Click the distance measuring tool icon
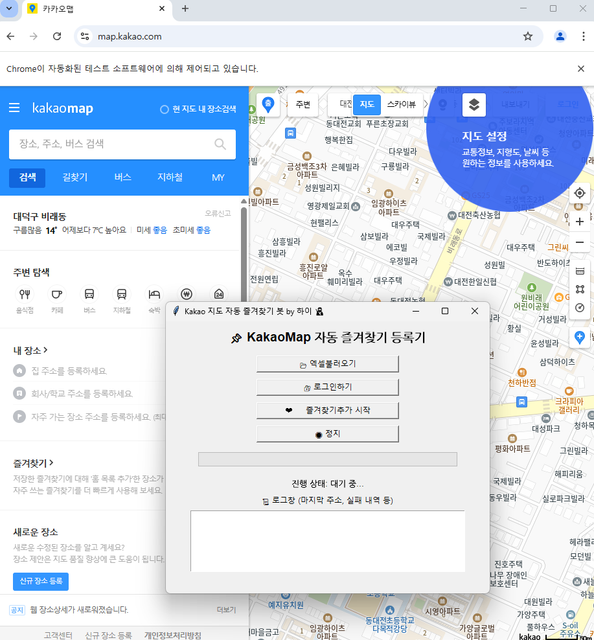Screen dimensions: 594x640 tap(580, 271)
